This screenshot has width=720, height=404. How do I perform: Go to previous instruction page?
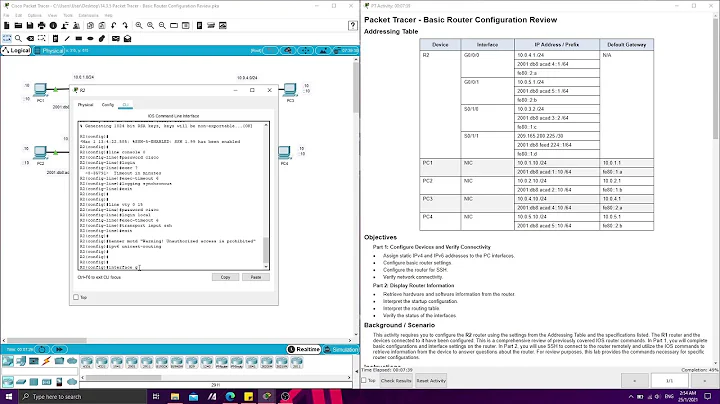tap(635, 381)
